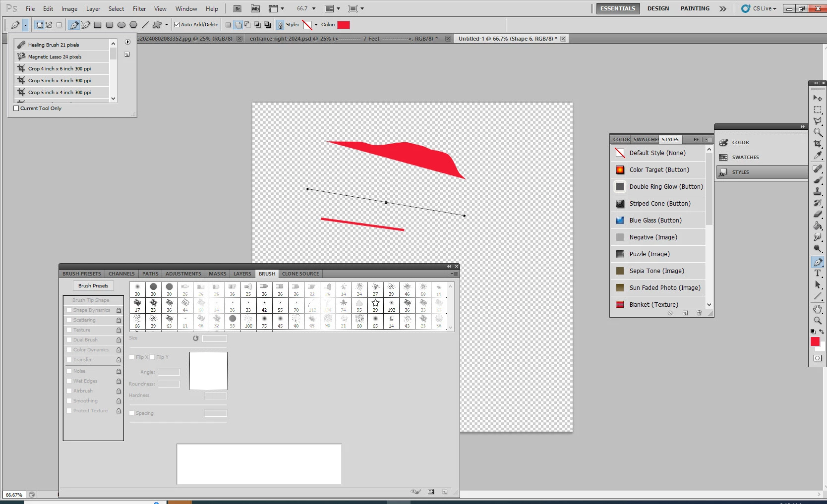The height and width of the screenshot is (504, 827).
Task: Choose Line shape tool in options bar
Action: [145, 25]
